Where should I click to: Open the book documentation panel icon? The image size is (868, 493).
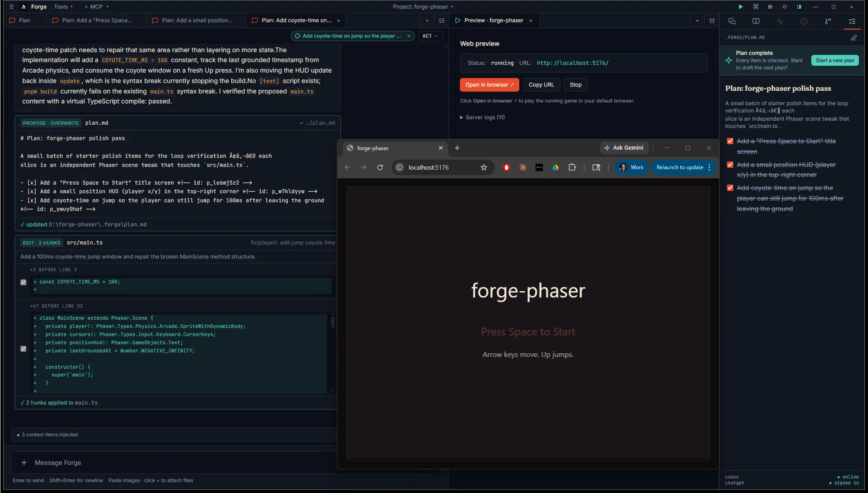click(756, 21)
